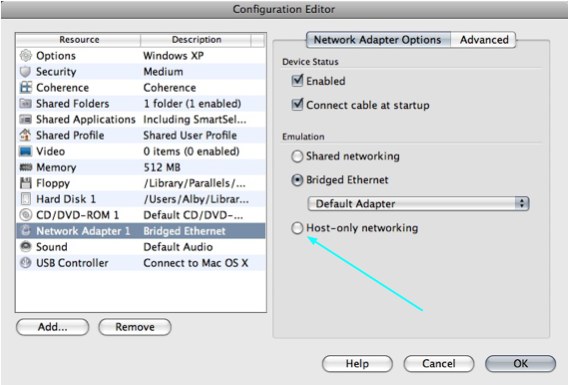Click the Security shield icon
The image size is (568, 385).
click(x=26, y=72)
